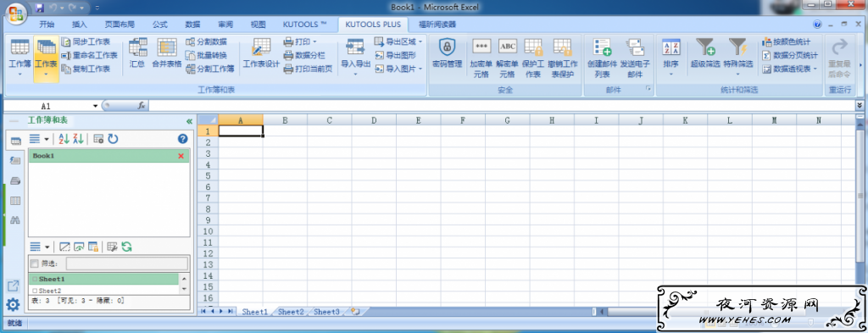Open 密码管理 password manager
Viewport: 868px width, 333px height.
click(447, 53)
